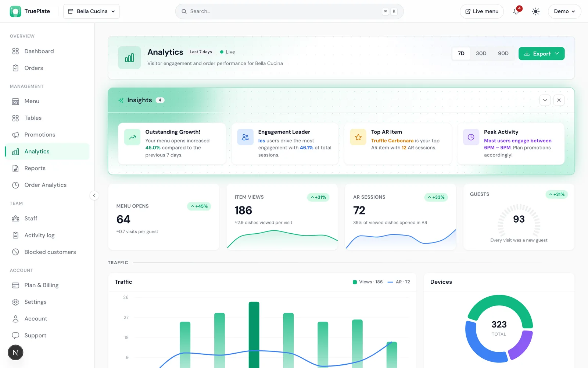Screen dimensions: 588x368
Task: Open Dashboard from the sidebar
Action: click(47, 51)
